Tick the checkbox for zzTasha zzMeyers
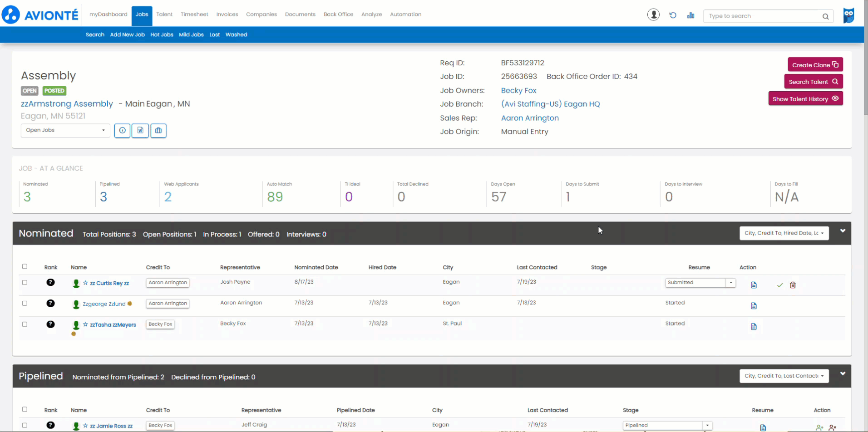This screenshot has width=868, height=432. (x=25, y=324)
